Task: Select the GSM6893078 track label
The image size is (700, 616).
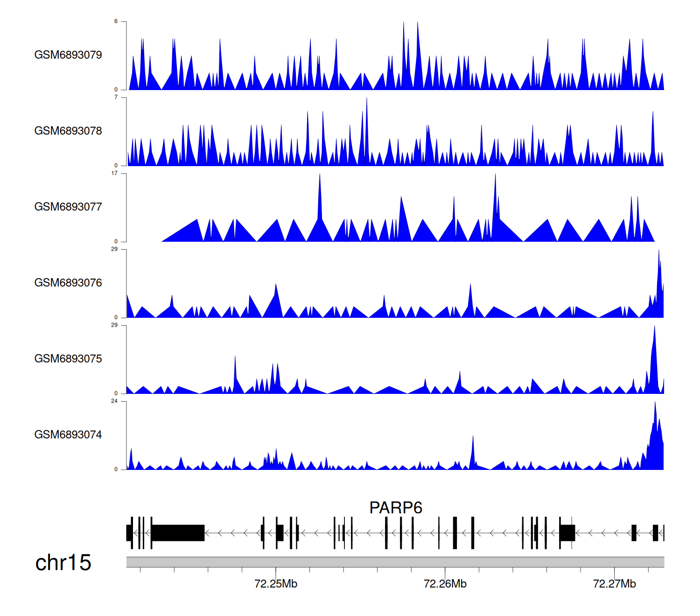Action: tap(68, 131)
